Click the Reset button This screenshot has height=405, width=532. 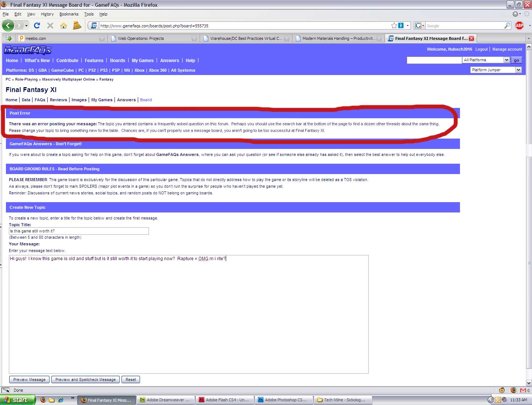click(x=131, y=380)
